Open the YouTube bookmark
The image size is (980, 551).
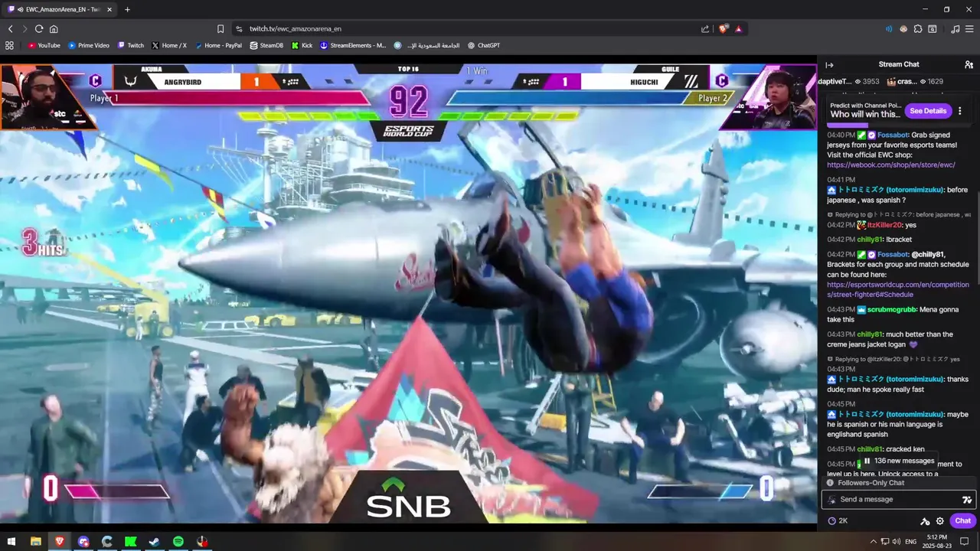click(44, 46)
